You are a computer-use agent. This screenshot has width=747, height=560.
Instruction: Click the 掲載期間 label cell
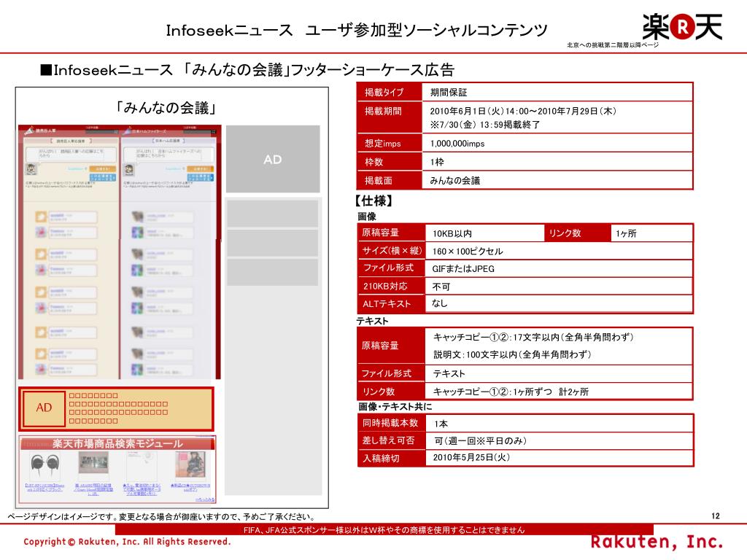click(390, 117)
